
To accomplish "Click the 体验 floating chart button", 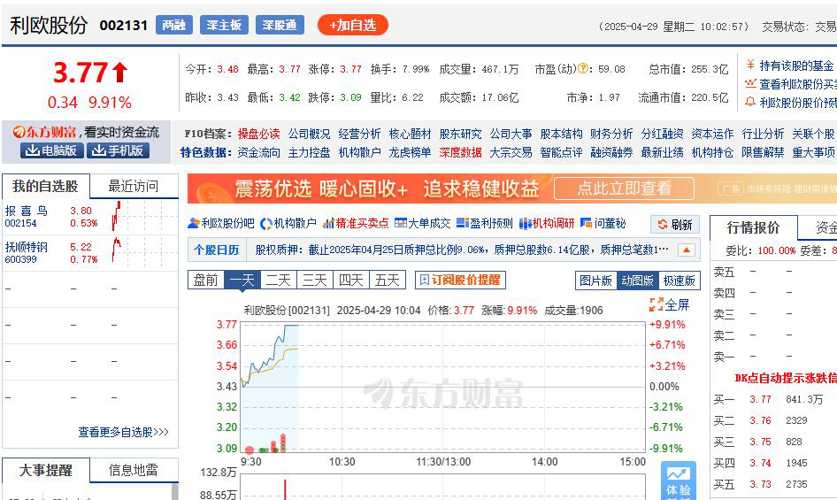I will (x=678, y=481).
